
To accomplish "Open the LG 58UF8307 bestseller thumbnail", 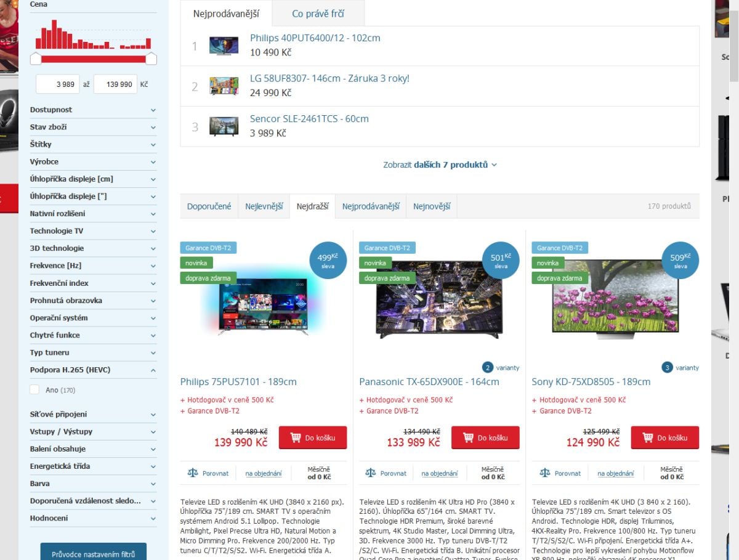I will click(x=224, y=86).
